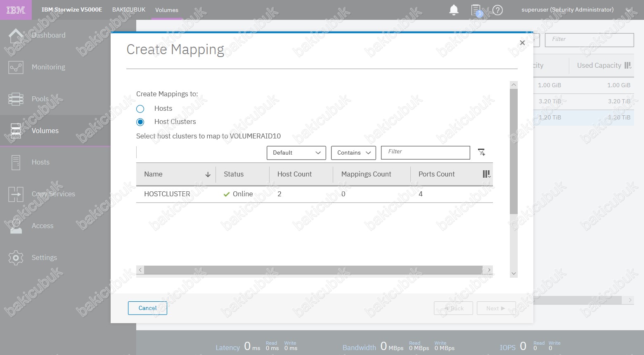Click the dialog scroll down arrow
Viewport: 644px width, 355px height.
[514, 273]
